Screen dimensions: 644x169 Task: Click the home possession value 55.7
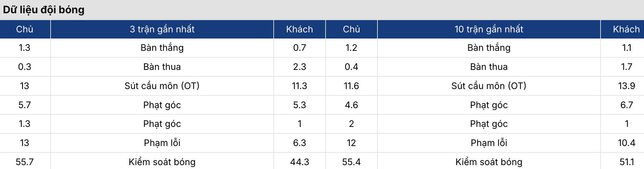point(25,162)
